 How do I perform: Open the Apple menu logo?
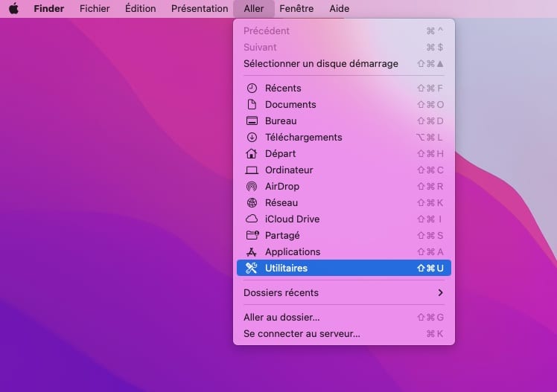pos(13,9)
